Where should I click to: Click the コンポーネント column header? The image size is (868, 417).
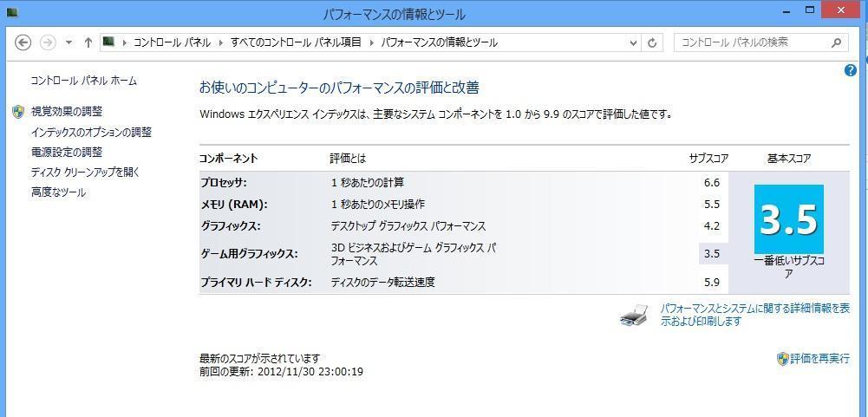tap(229, 159)
